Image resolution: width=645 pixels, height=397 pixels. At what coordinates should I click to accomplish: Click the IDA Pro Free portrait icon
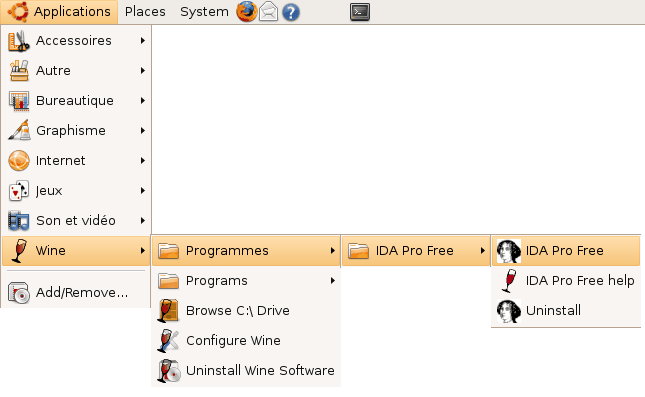click(509, 251)
